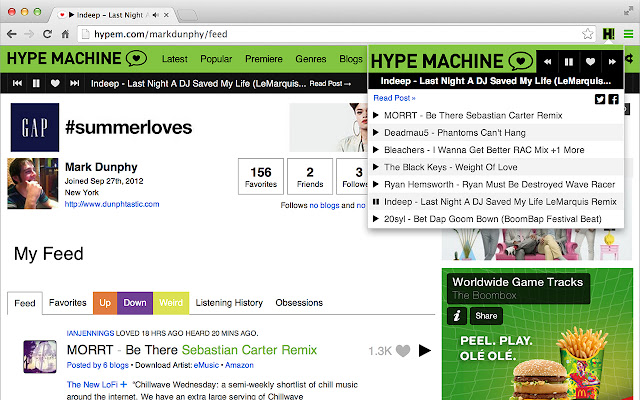Open the info icon on Boombox ad

coord(457,316)
